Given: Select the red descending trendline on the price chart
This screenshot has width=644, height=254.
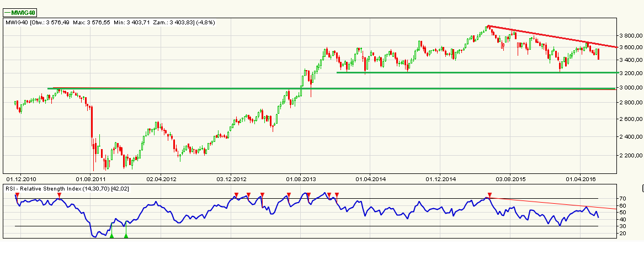Looking at the screenshot, I should tap(552, 36).
